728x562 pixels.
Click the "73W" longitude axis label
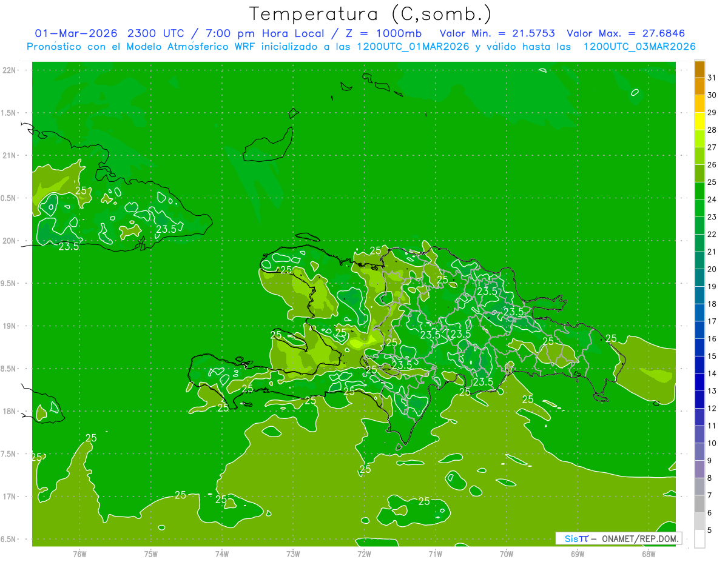(x=293, y=554)
